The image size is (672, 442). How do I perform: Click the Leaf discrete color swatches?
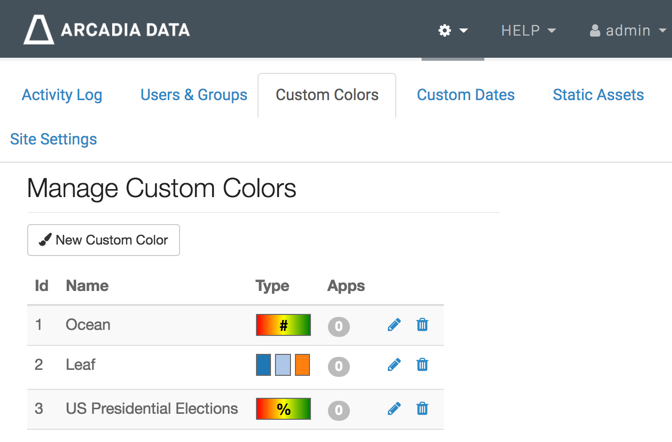(x=283, y=365)
